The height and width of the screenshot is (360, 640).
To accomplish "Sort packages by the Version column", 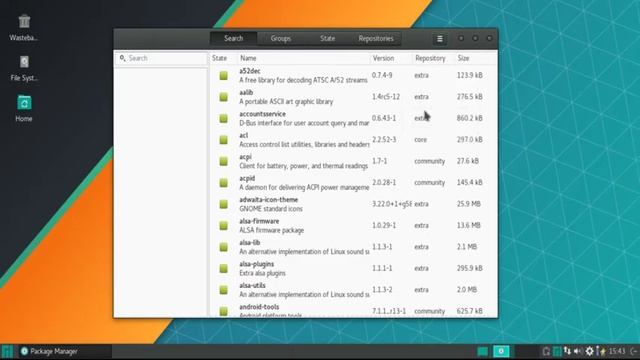I will 391,58.
